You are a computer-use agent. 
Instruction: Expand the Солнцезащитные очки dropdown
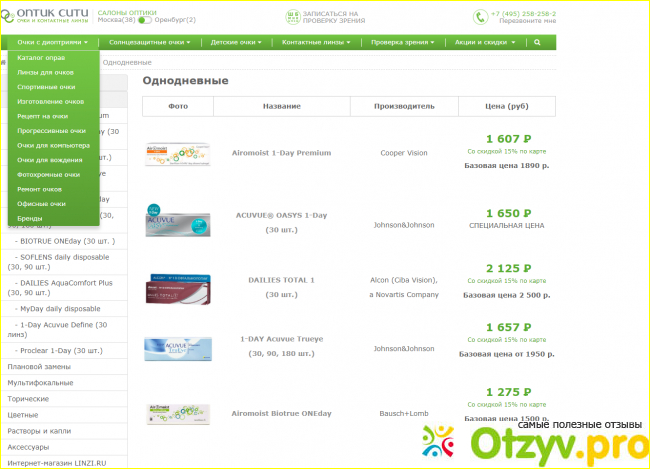[151, 43]
